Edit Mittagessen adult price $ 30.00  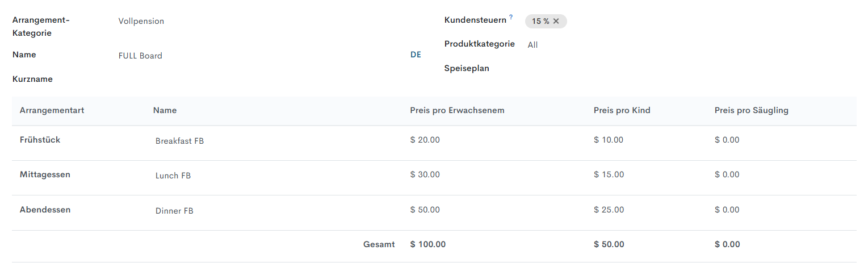(x=425, y=174)
